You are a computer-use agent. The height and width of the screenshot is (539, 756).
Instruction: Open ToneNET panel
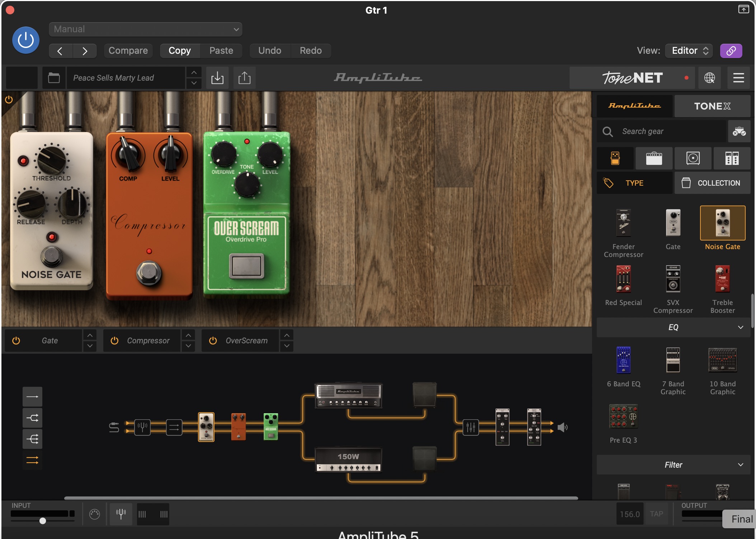tap(632, 78)
